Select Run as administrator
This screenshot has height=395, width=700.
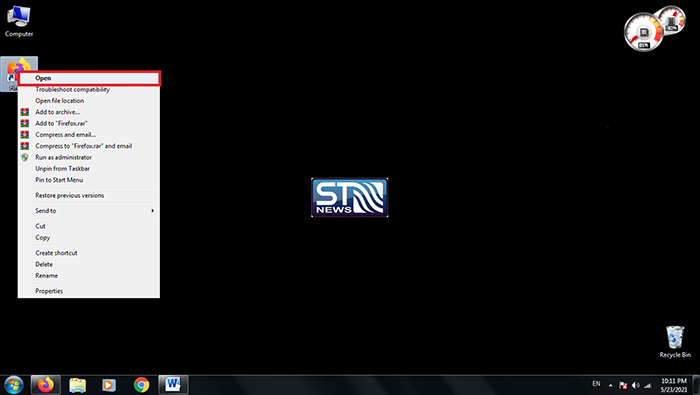coord(89,157)
